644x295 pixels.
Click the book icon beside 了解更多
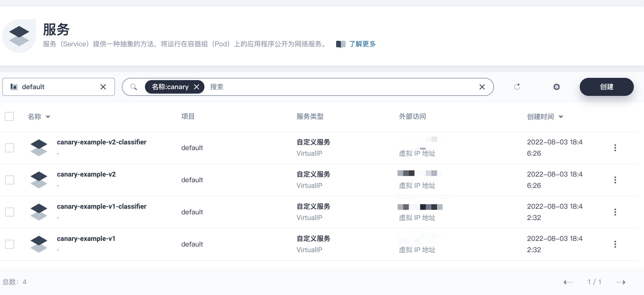pos(341,44)
